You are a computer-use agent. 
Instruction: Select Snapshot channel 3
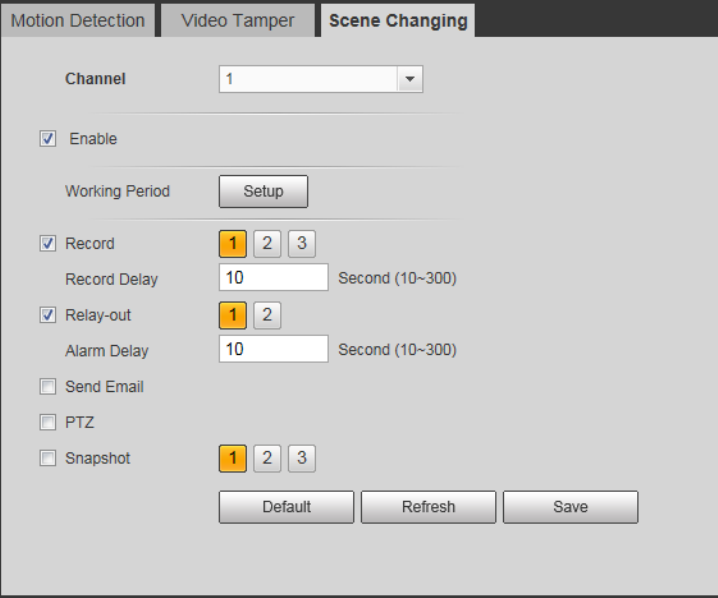[x=301, y=458]
